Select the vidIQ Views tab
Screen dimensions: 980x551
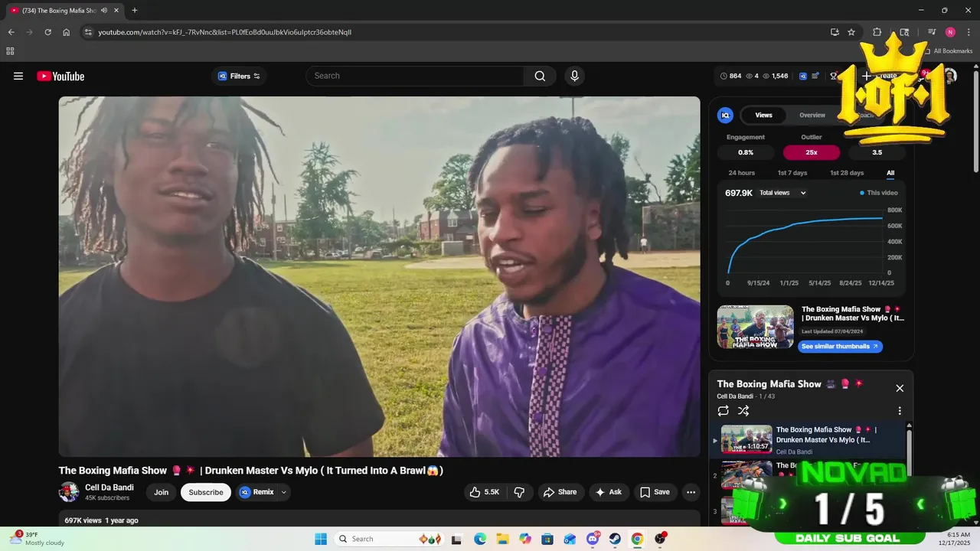(764, 115)
